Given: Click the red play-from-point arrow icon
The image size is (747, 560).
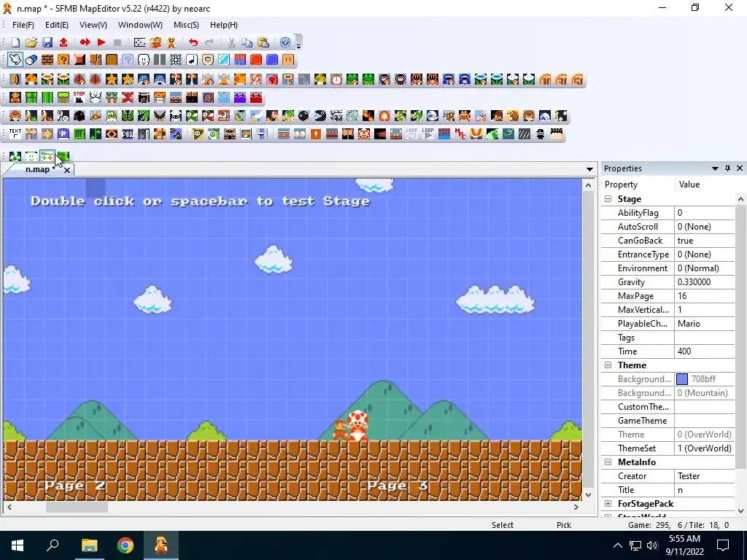Looking at the screenshot, I should click(85, 42).
